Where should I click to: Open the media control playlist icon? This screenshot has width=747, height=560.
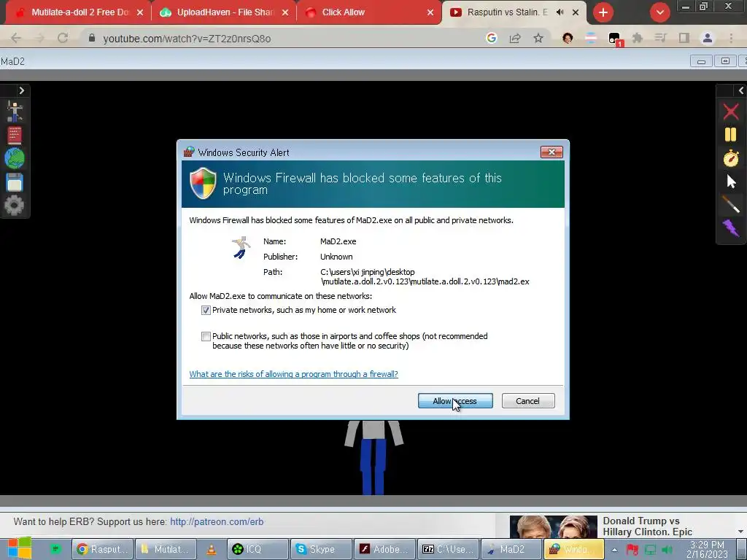[661, 38]
